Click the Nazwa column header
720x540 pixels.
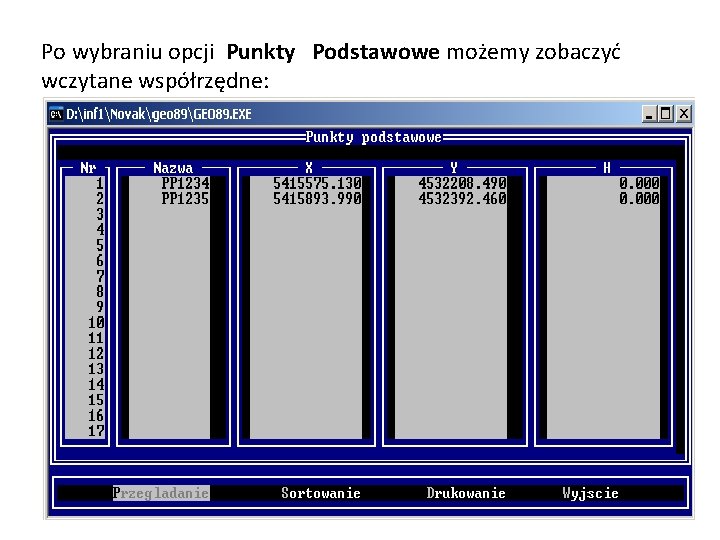coord(173,168)
